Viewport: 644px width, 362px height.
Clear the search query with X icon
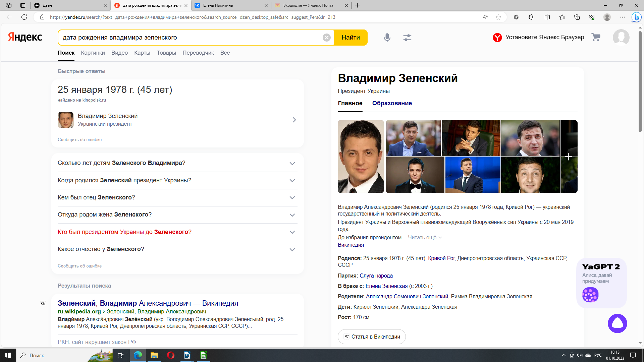(x=326, y=38)
